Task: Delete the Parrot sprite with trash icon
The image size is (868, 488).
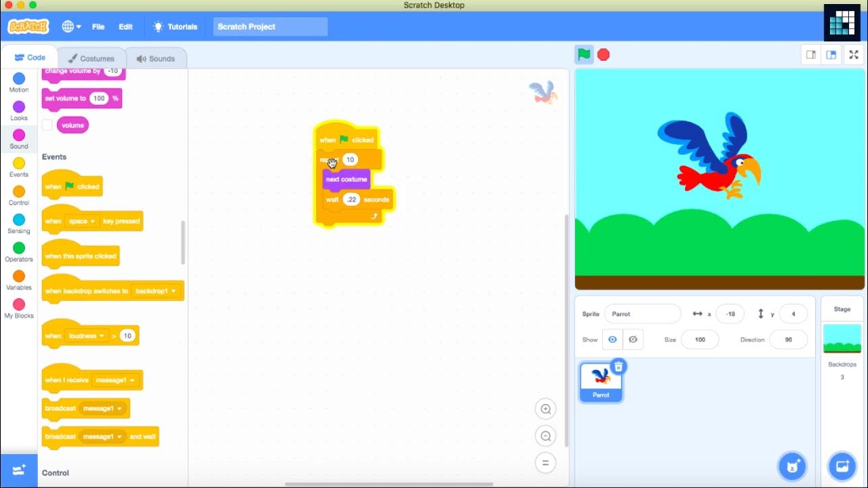Action: pos(618,367)
